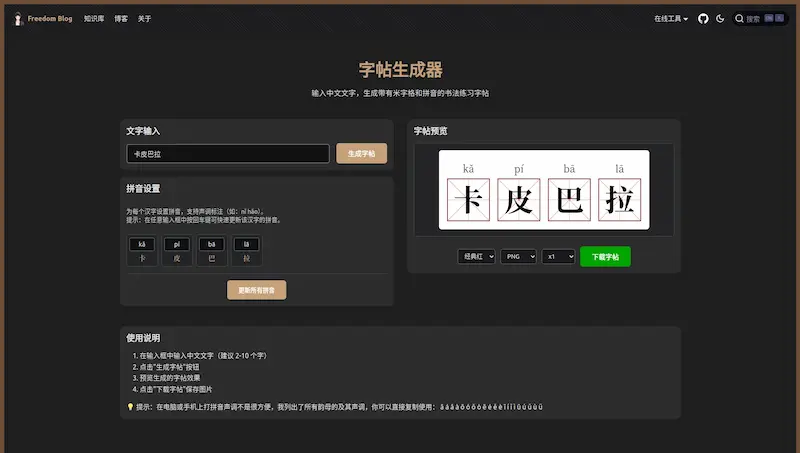The height and width of the screenshot is (453, 800).
Task: Click the 文字输入 heading
Action: tap(143, 131)
